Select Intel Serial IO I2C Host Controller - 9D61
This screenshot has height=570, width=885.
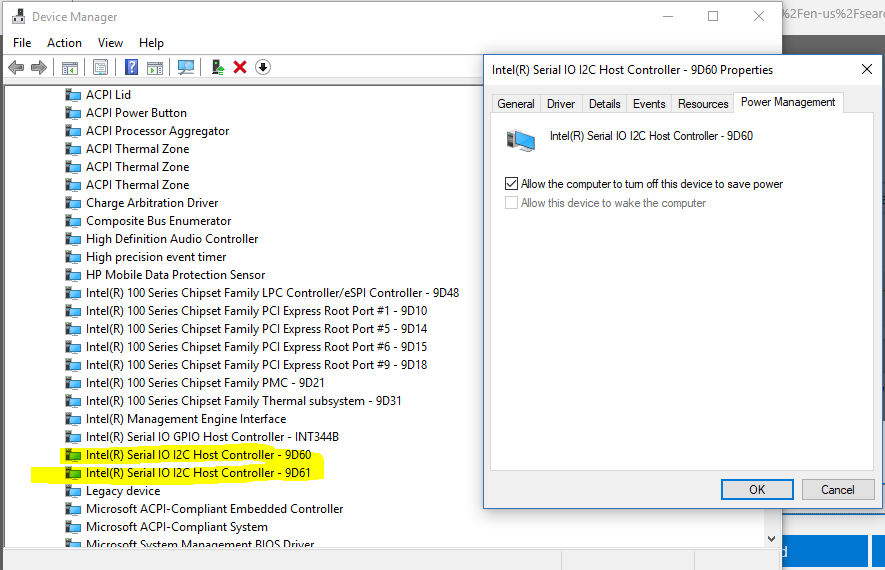pos(198,473)
